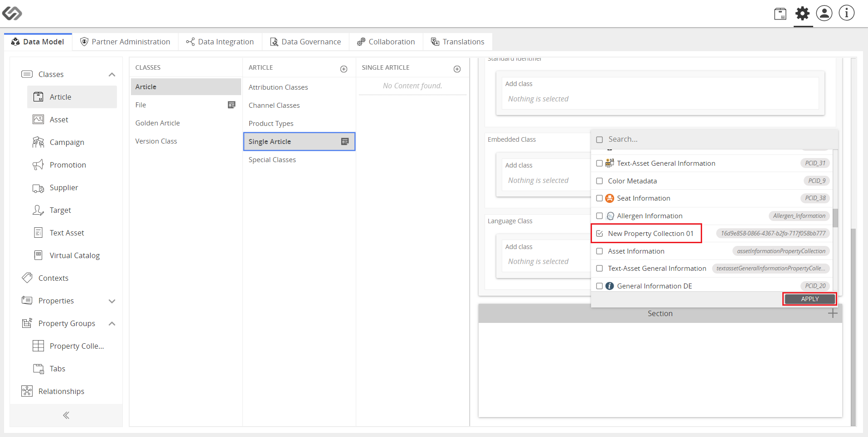This screenshot has height=437, width=868.
Task: Open Channel Classes
Action: point(299,105)
